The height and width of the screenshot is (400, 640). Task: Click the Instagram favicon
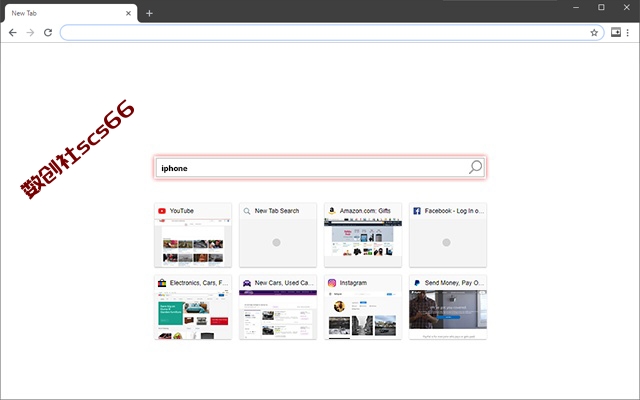332,283
